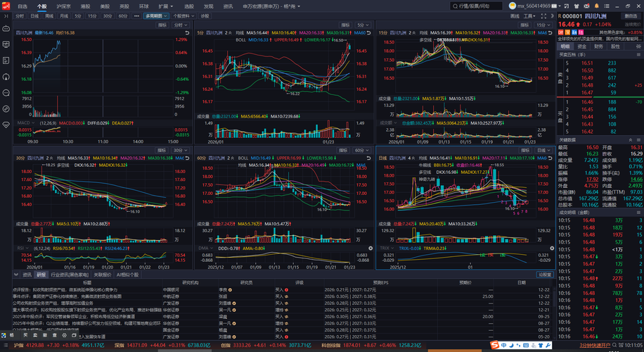Select 15分 period toolbar button
The width and height of the screenshot is (644, 352).
(x=91, y=16)
